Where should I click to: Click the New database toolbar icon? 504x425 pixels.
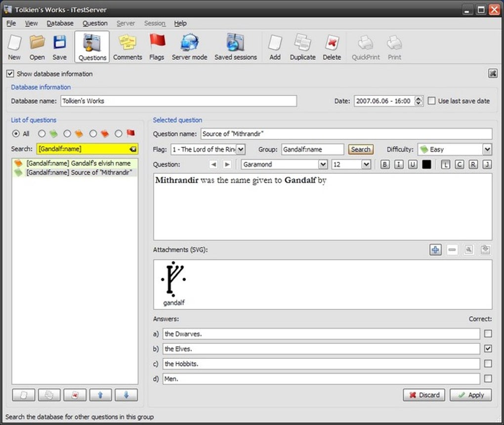(14, 47)
